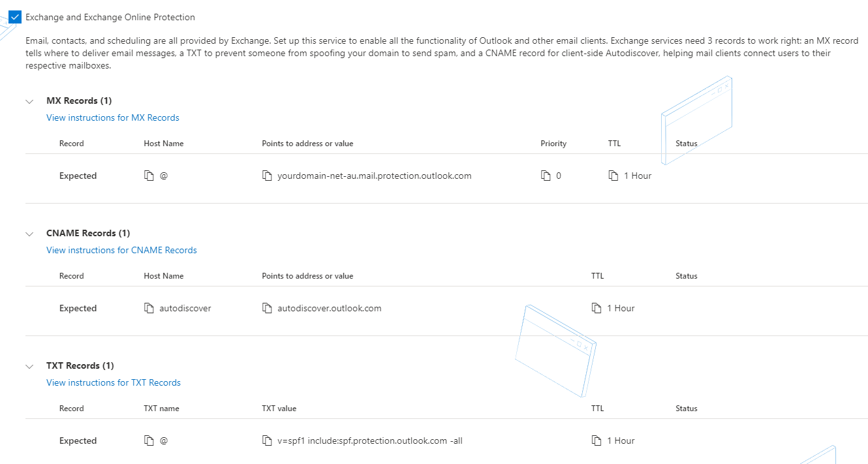Click the MX record Expected row
The image size is (868, 464).
[x=78, y=176]
